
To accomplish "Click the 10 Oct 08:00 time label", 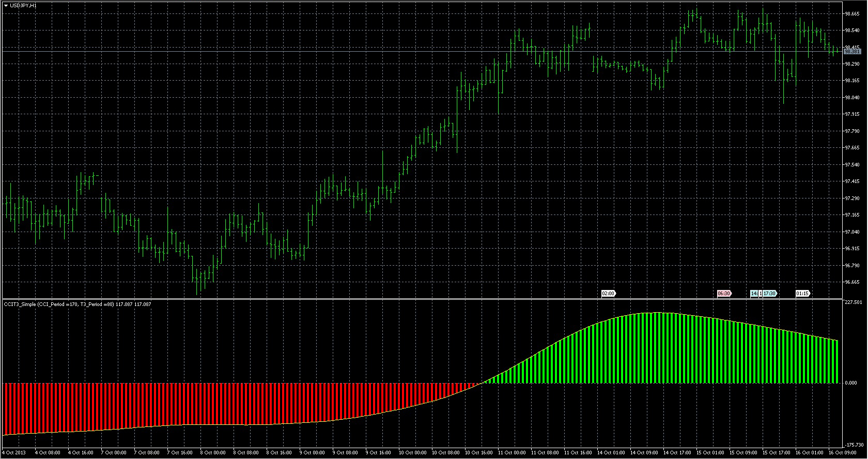I will tap(445, 453).
